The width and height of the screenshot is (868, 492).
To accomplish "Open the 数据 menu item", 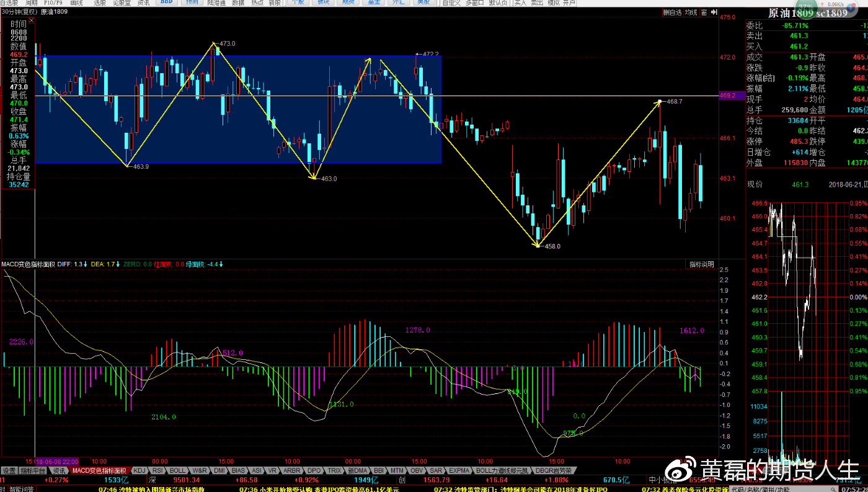I will 238,2.
